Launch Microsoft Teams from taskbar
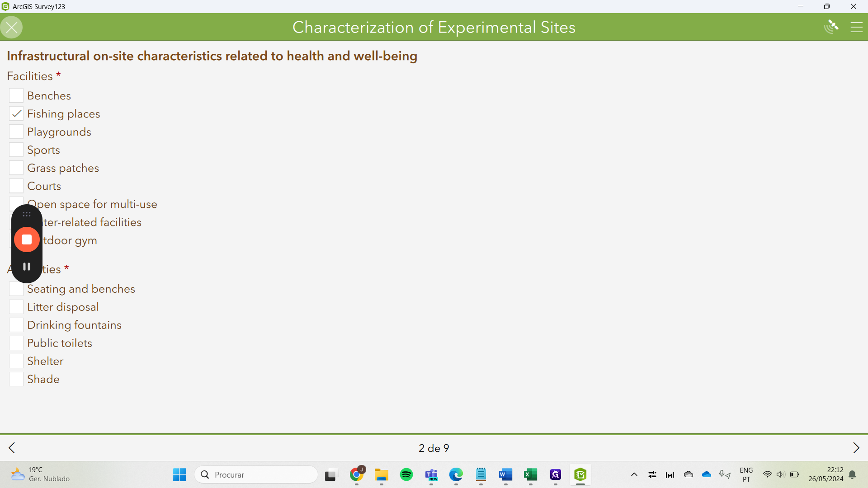Viewport: 868px width, 488px height. [x=431, y=474]
